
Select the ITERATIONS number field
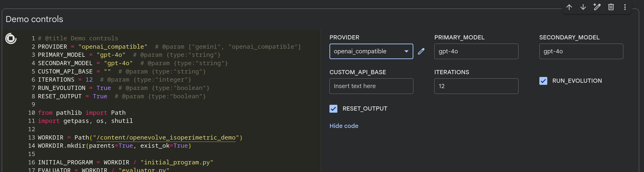tap(476, 86)
